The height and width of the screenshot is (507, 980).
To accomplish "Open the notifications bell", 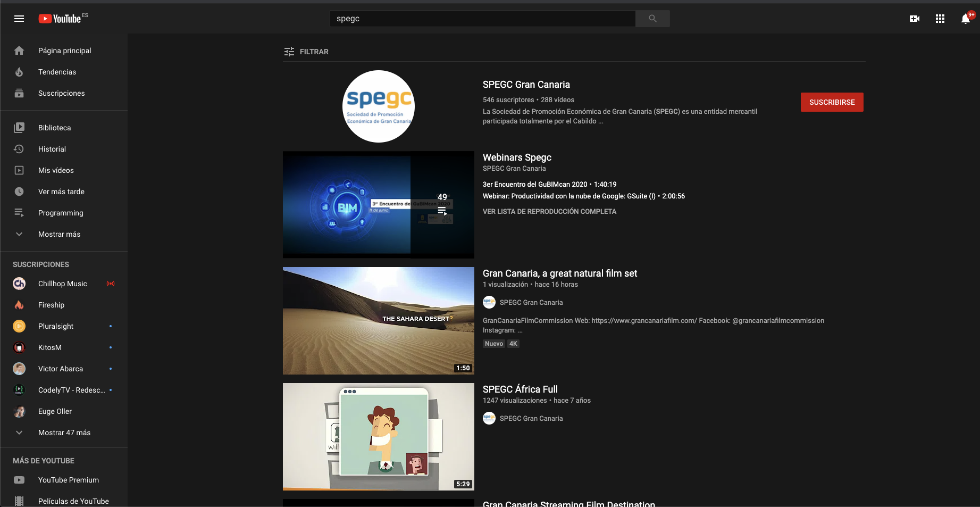I will 966,19.
